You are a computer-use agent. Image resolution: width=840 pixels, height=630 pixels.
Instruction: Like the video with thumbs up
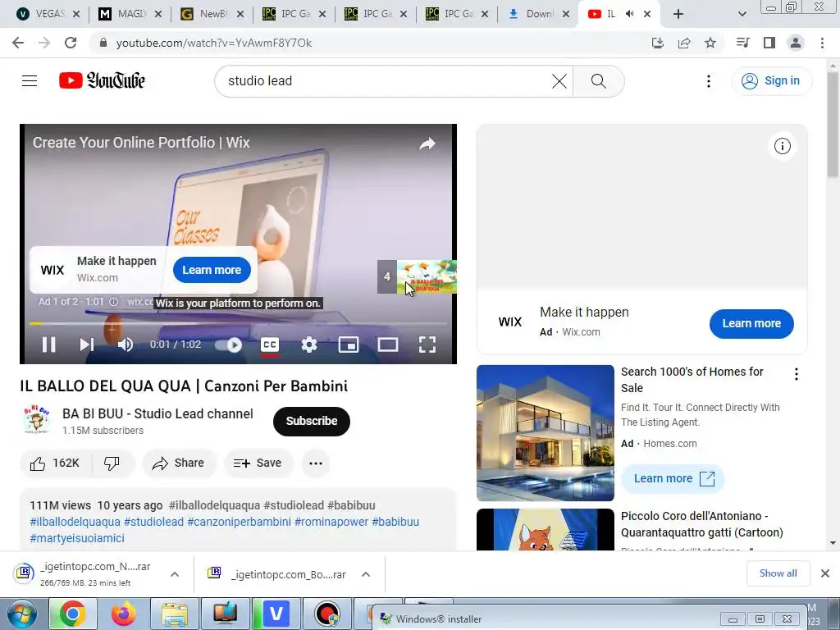(55, 463)
